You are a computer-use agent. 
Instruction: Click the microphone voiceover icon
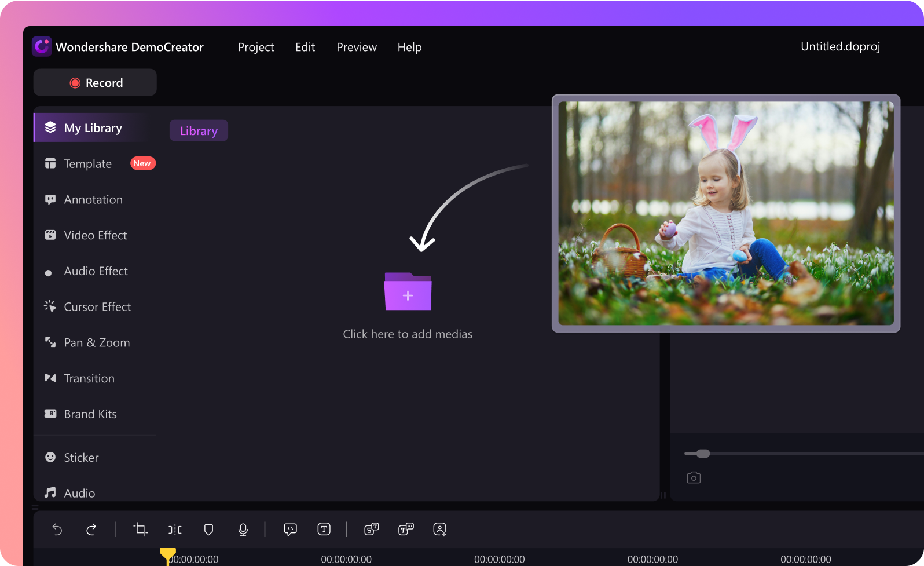(243, 530)
